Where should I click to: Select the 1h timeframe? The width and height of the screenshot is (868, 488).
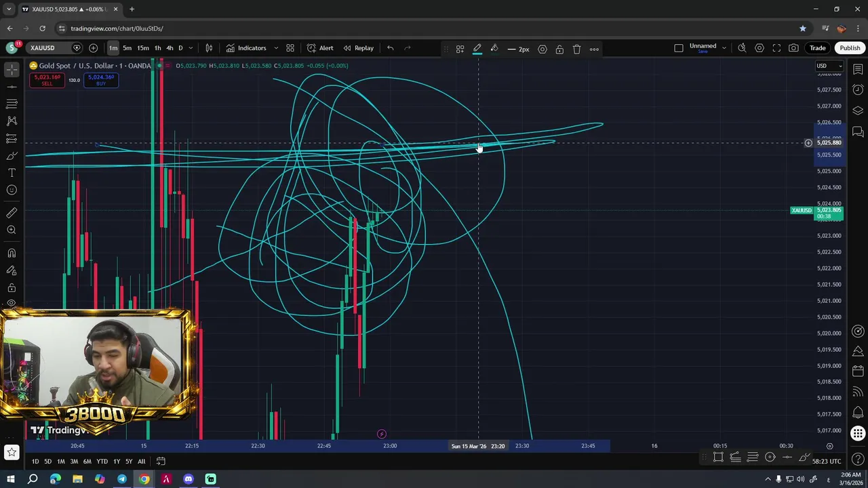coord(157,48)
